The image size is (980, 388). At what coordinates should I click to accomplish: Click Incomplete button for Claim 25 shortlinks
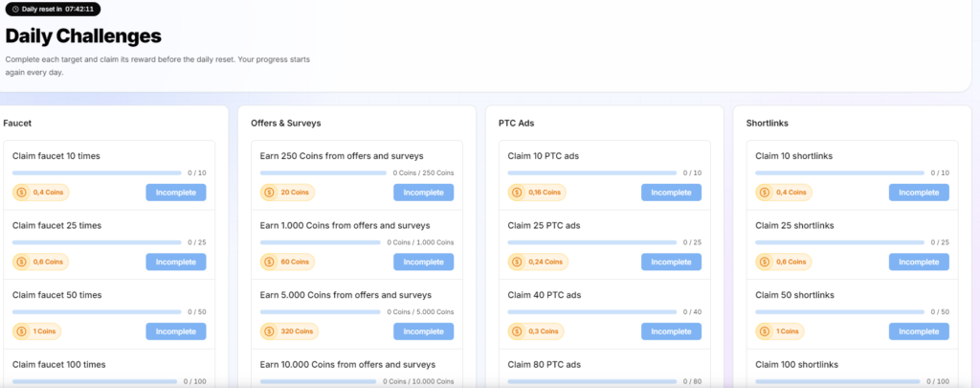pos(919,262)
